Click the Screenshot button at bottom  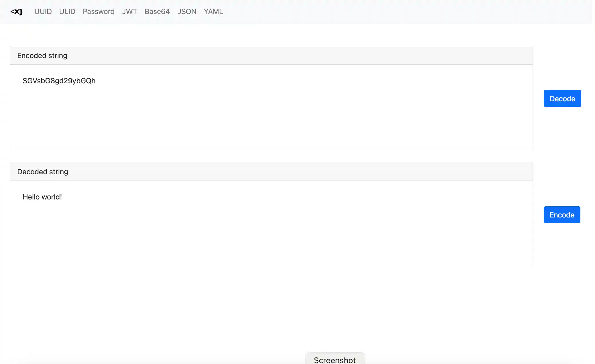[335, 360]
